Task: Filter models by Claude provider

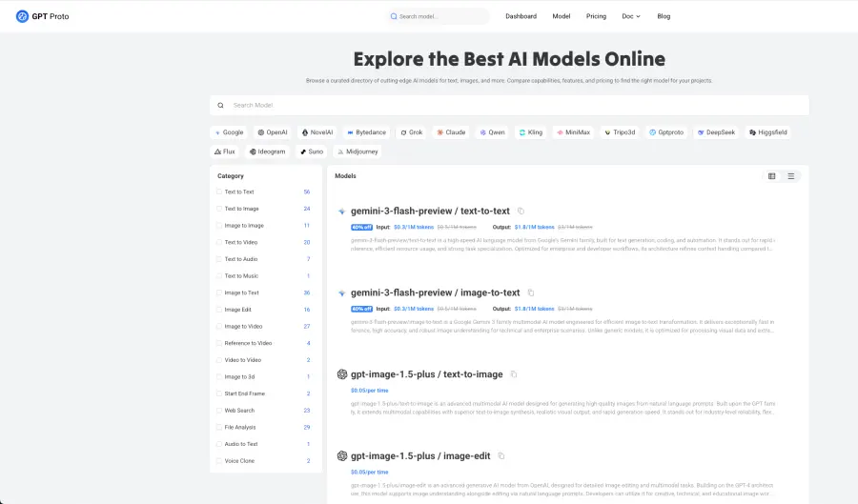Action: 451,132
